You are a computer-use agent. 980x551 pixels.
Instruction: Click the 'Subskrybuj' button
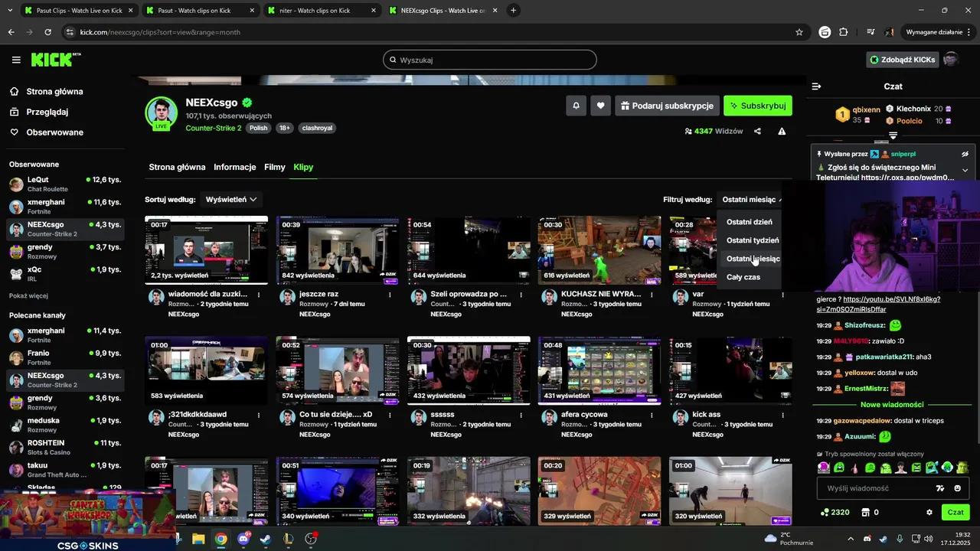click(x=758, y=106)
